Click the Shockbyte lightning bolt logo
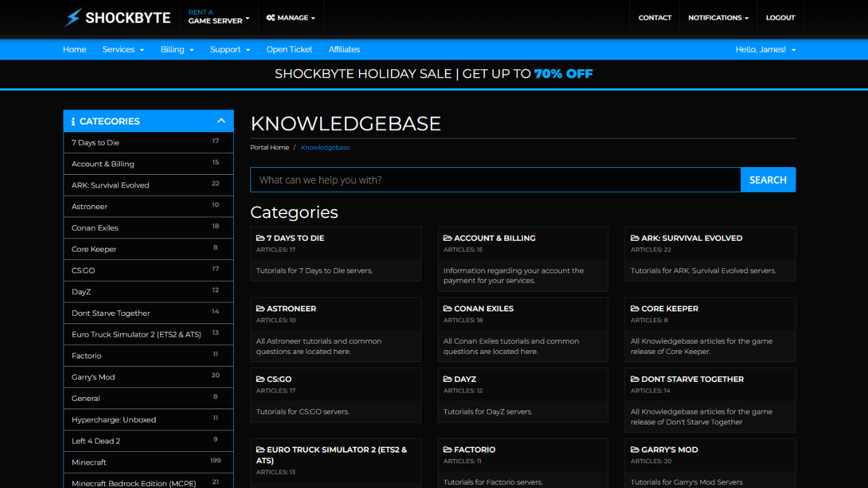Viewport: 868px width, 488px height. pos(73,18)
